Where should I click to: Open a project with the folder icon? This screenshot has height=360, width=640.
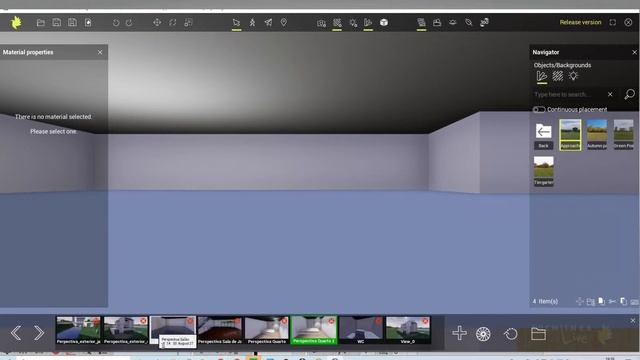click(41, 22)
